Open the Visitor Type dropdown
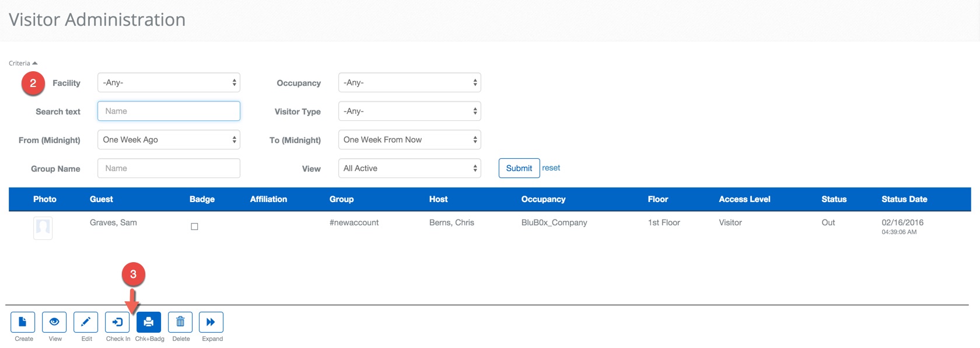The image size is (980, 348). click(409, 112)
